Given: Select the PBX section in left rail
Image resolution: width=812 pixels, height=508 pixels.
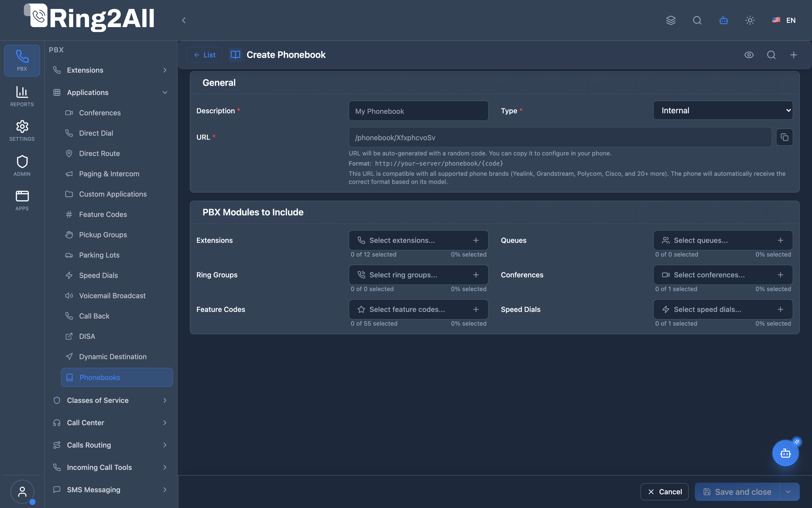Looking at the screenshot, I should (x=22, y=60).
